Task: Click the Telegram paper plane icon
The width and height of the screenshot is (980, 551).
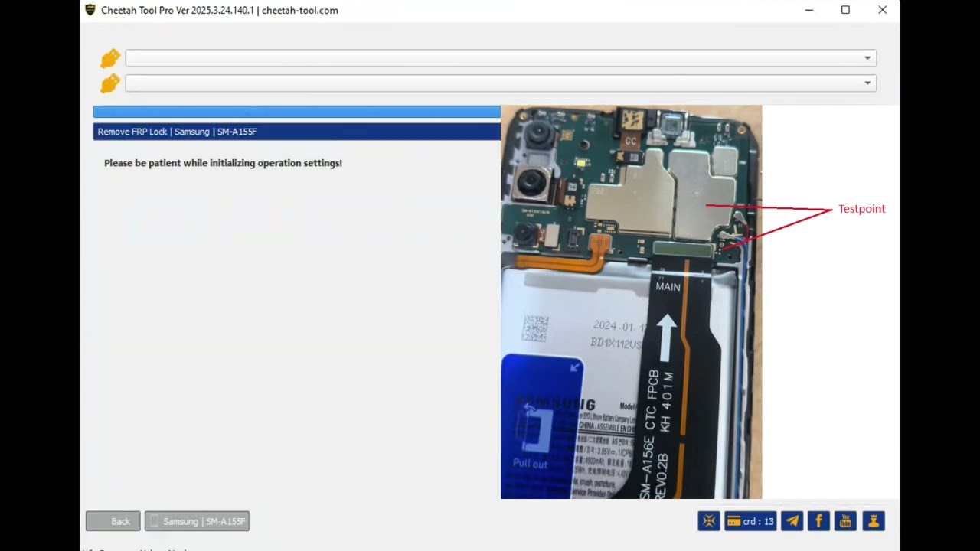Action: (792, 521)
